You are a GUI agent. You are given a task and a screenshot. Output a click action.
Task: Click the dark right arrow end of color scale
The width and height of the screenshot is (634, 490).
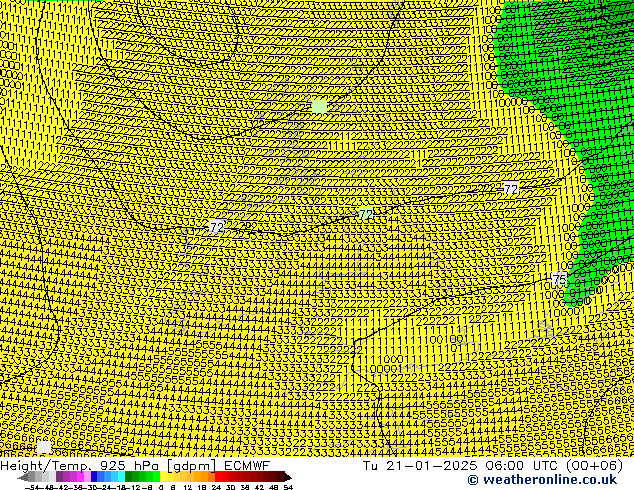[288, 477]
